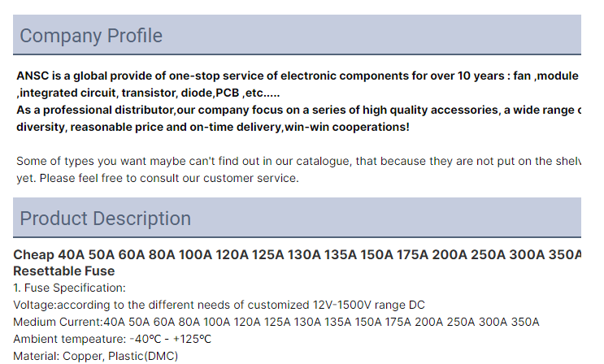Screen dimensions: 604x364
Task: Click the Resettable Fuse title text
Action: coord(64,271)
